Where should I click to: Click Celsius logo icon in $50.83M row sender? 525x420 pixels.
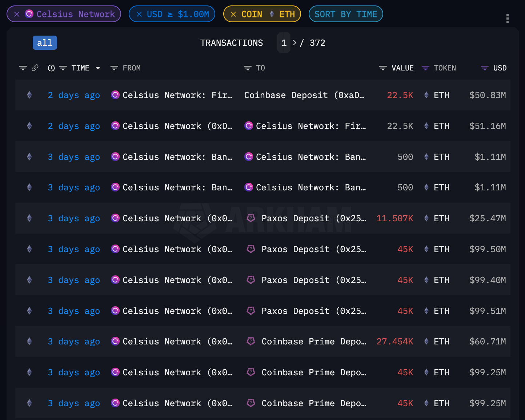click(x=115, y=95)
